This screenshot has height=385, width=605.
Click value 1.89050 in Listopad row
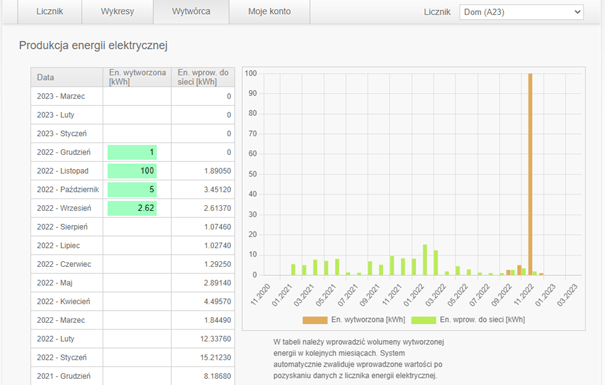click(x=218, y=171)
